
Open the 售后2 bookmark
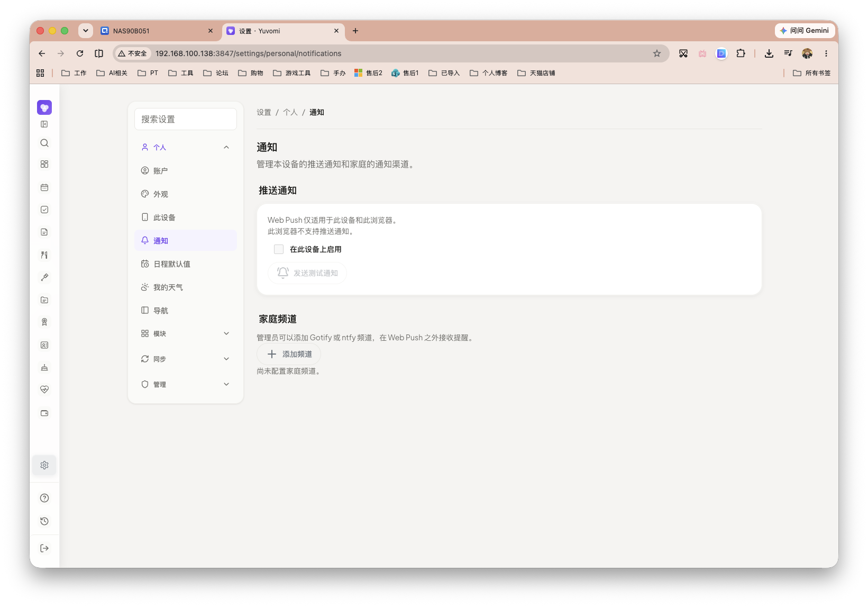(x=369, y=73)
